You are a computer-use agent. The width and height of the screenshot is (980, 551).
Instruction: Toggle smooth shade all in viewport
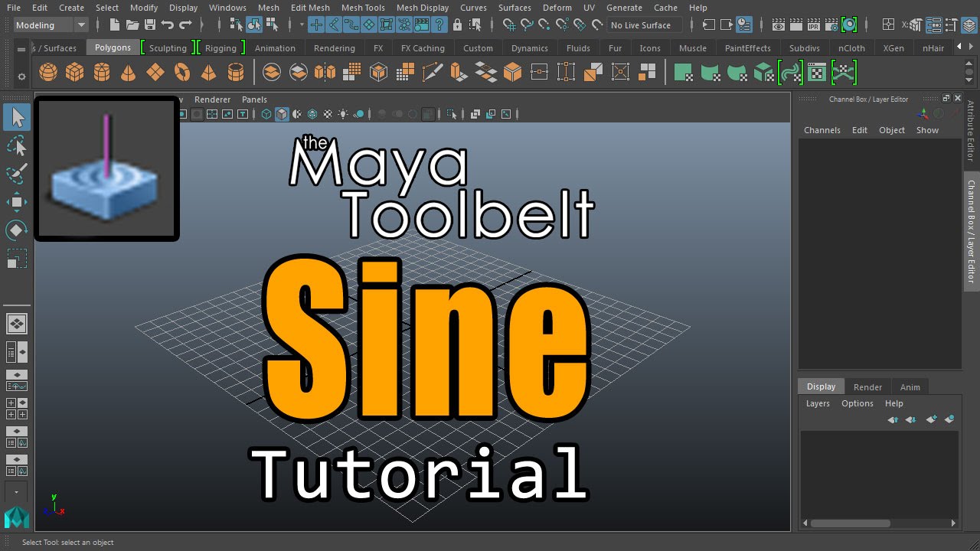pyautogui.click(x=282, y=114)
